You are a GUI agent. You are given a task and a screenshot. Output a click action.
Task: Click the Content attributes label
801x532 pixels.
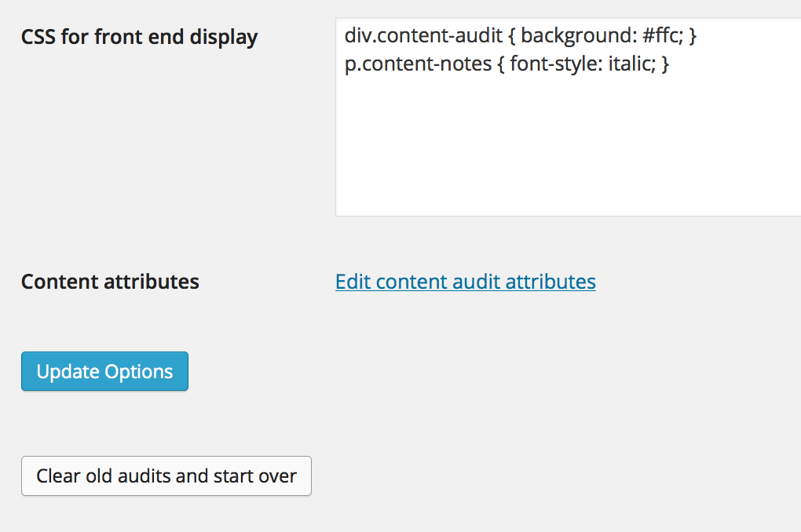click(111, 282)
